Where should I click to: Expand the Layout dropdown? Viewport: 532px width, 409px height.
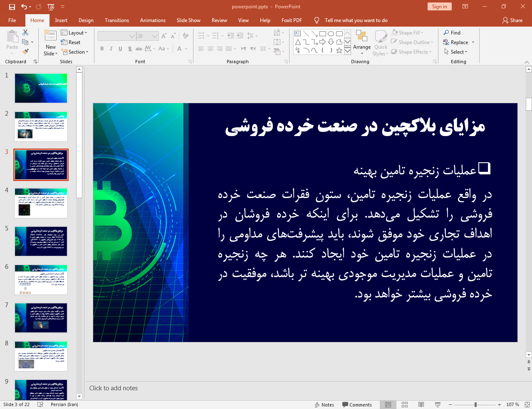click(74, 33)
